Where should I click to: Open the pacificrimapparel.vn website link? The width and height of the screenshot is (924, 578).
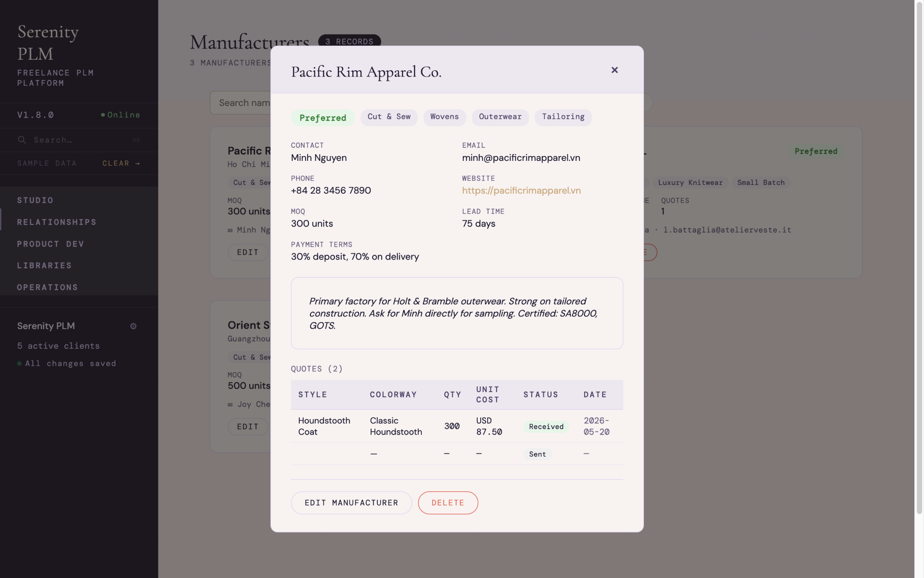521,190
